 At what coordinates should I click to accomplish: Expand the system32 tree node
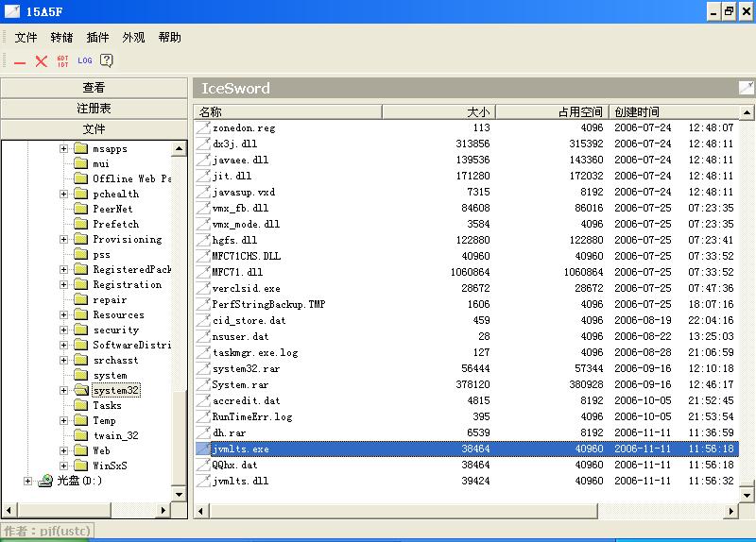[64, 391]
